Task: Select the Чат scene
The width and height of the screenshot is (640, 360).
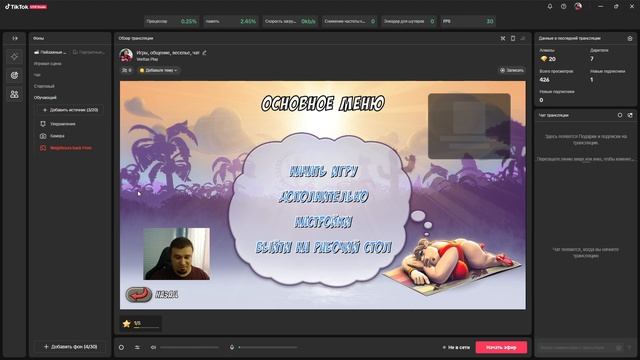Action: 37,75
